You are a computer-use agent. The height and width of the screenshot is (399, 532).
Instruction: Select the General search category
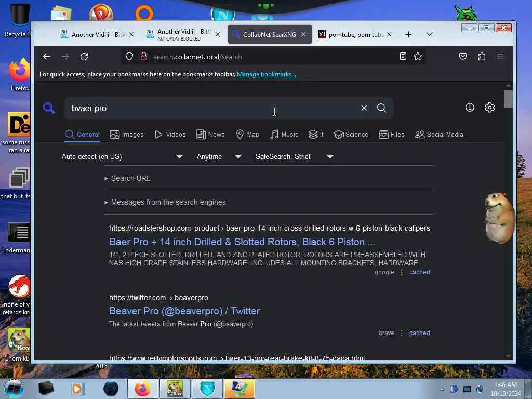tap(83, 135)
